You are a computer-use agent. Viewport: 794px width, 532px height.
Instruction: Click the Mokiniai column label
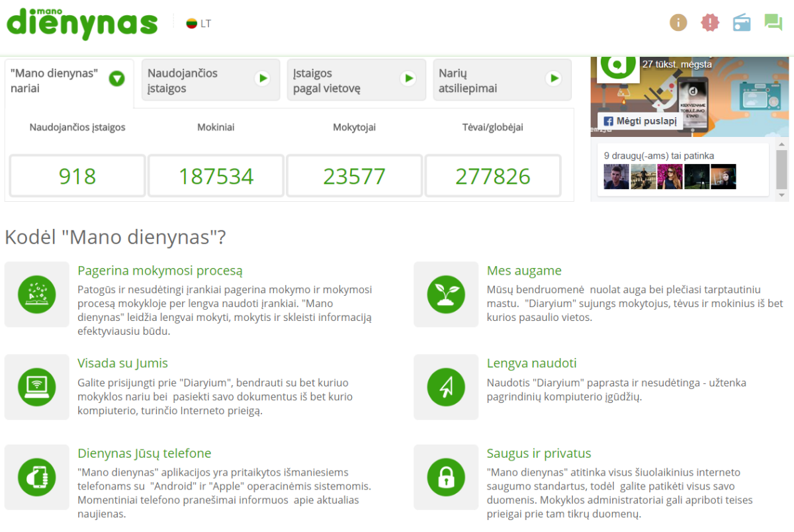point(216,127)
